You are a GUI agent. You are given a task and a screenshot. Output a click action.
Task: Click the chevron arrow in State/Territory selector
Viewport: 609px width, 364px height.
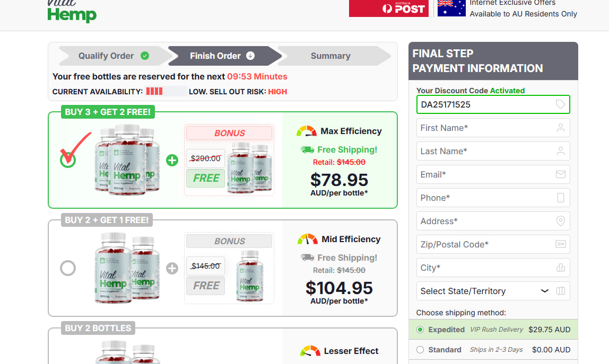(544, 291)
